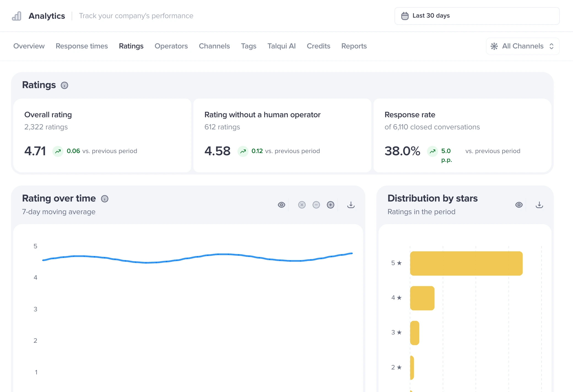Click the Analytics page title
Image resolution: width=573 pixels, height=392 pixels.
pyautogui.click(x=47, y=16)
